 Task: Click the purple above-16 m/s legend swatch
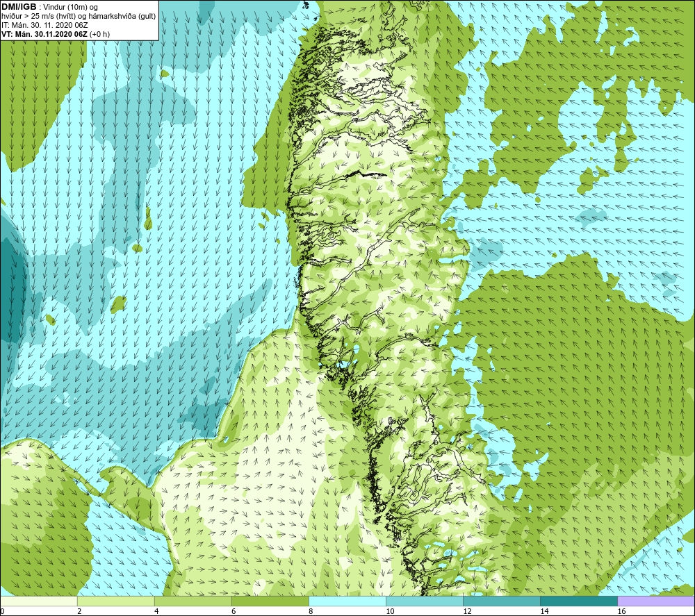point(656,601)
